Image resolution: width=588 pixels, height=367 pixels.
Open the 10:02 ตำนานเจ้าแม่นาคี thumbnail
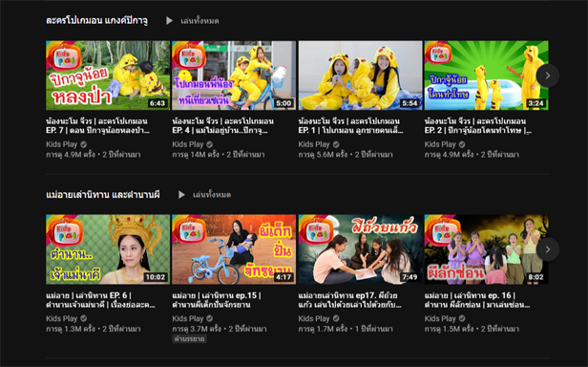coord(108,249)
